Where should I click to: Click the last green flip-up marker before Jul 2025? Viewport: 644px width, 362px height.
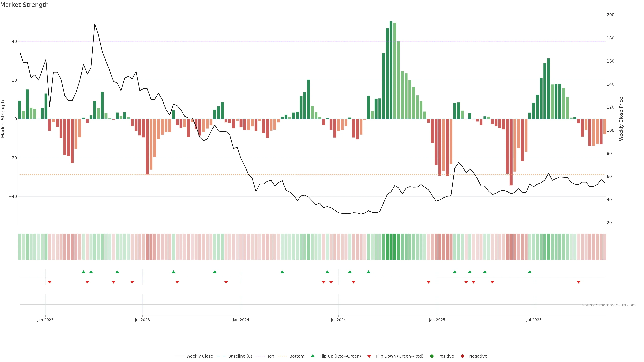pyautogui.click(x=530, y=272)
